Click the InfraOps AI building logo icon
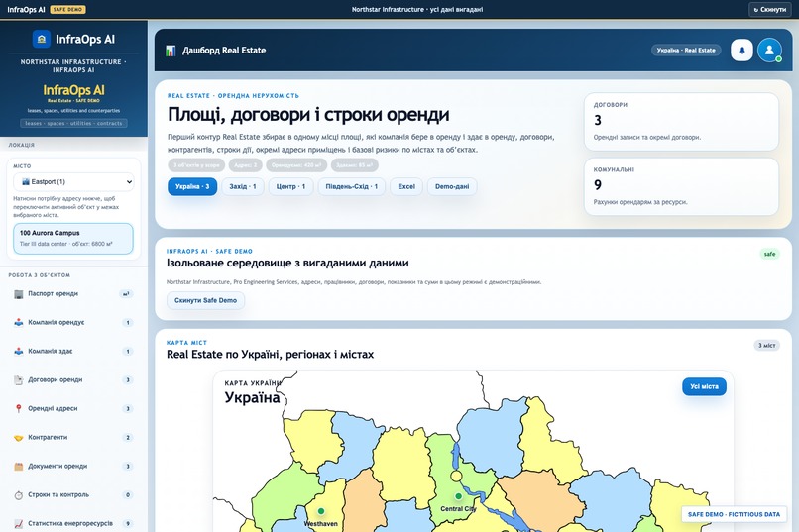Image resolution: width=799 pixels, height=532 pixels. (x=42, y=39)
